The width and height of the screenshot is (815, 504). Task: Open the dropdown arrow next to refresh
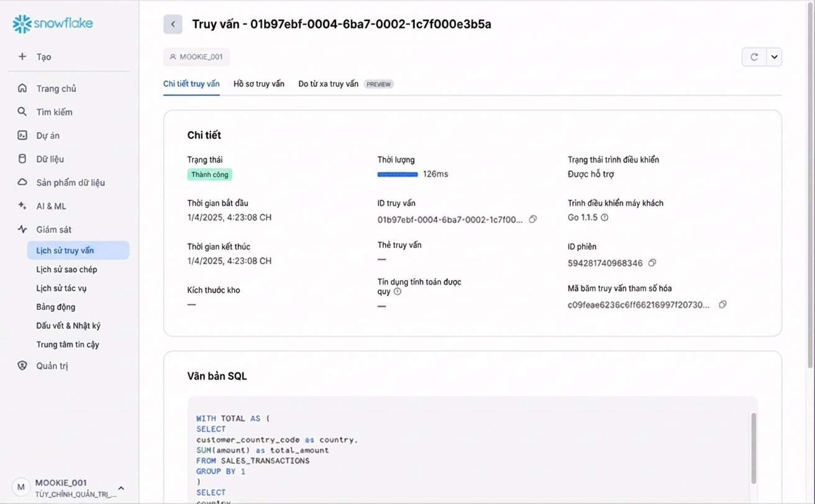point(774,57)
